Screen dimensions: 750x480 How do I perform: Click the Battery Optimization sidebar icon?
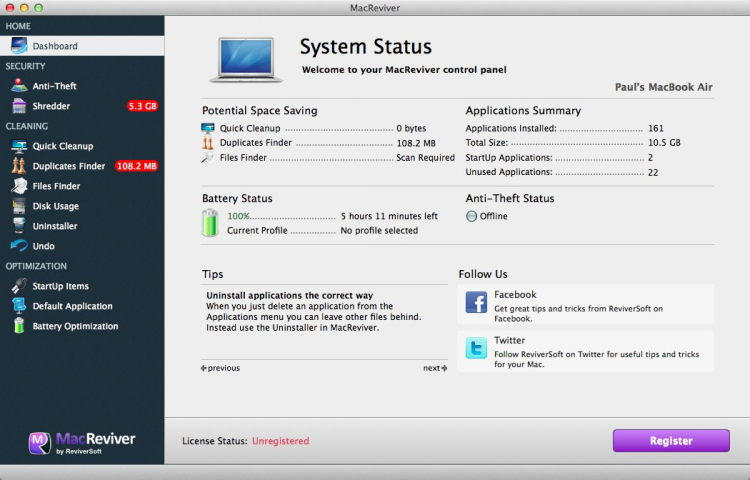[19, 326]
